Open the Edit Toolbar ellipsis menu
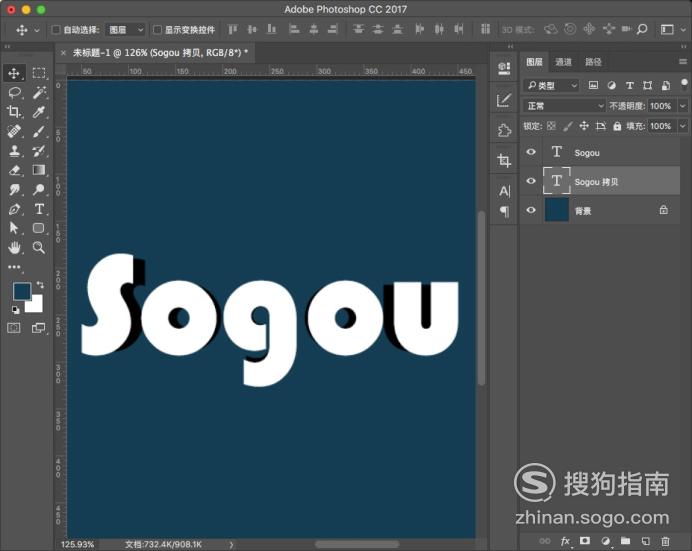 click(14, 267)
